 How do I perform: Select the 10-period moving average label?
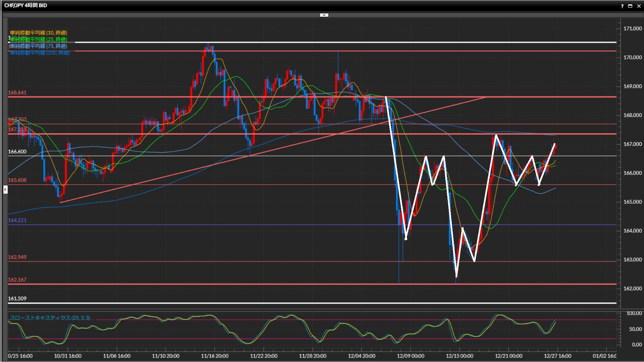click(x=38, y=33)
